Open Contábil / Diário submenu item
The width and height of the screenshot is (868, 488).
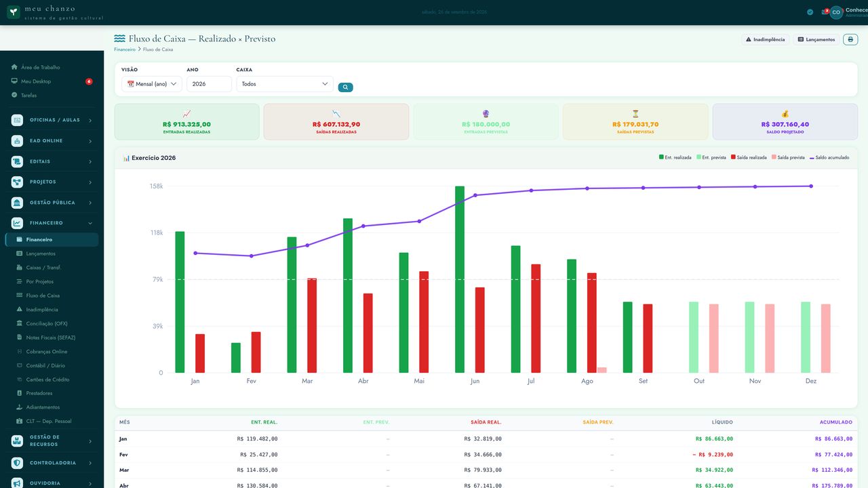(x=52, y=365)
